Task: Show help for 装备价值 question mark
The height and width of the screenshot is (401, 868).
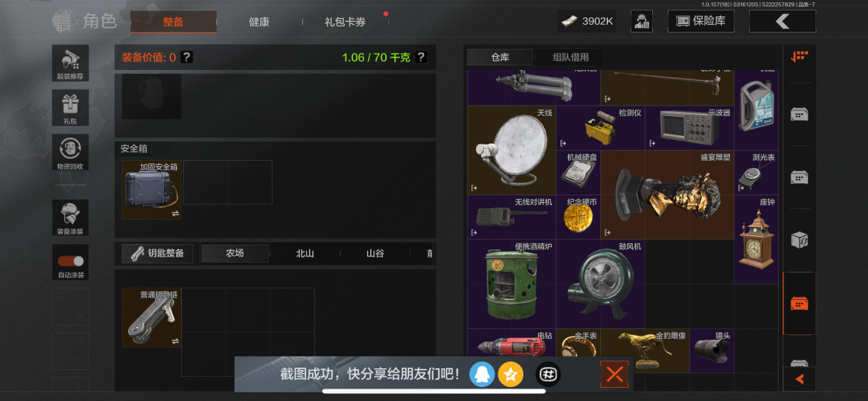Action: point(187,57)
